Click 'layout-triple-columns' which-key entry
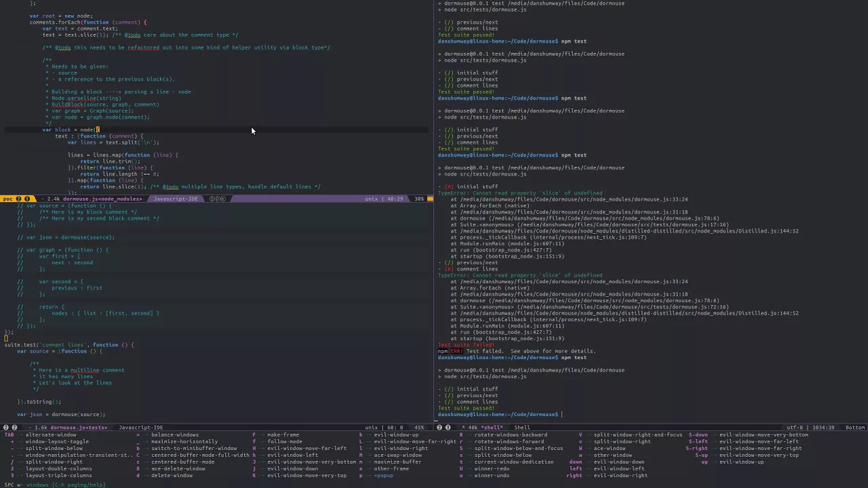 pos(58,475)
